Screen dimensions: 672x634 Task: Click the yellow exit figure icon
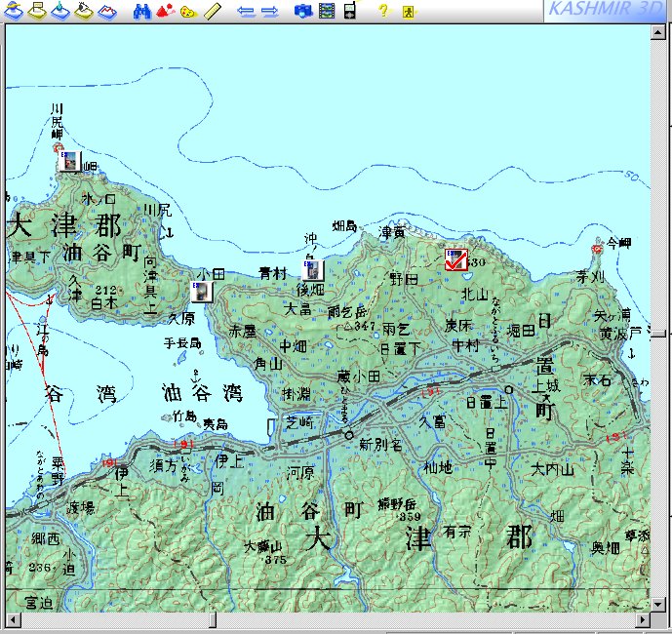coord(410,12)
